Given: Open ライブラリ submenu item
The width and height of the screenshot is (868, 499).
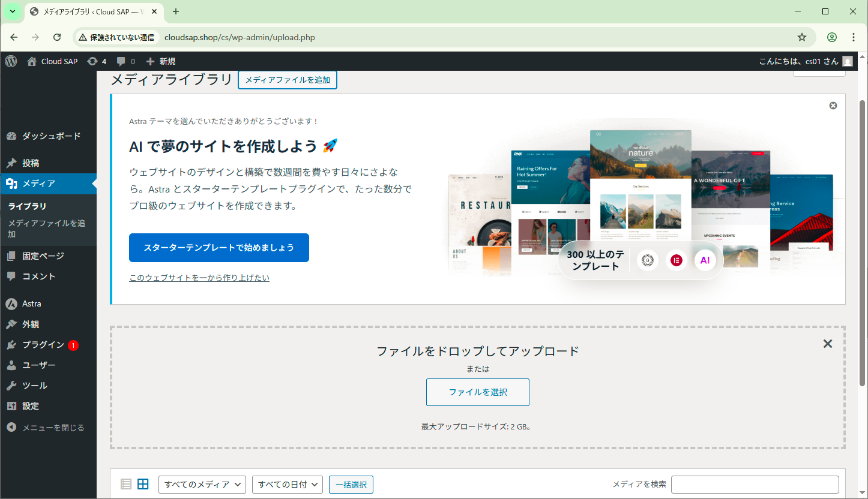Looking at the screenshot, I should 28,206.
